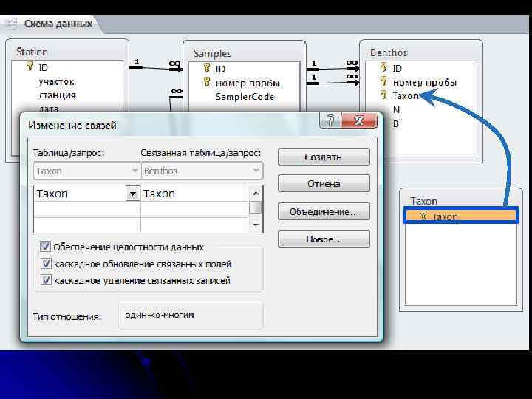Viewport: 532px width, 399px height.
Task: Open the Taxon field dropdown arrow
Action: pyautogui.click(x=133, y=194)
